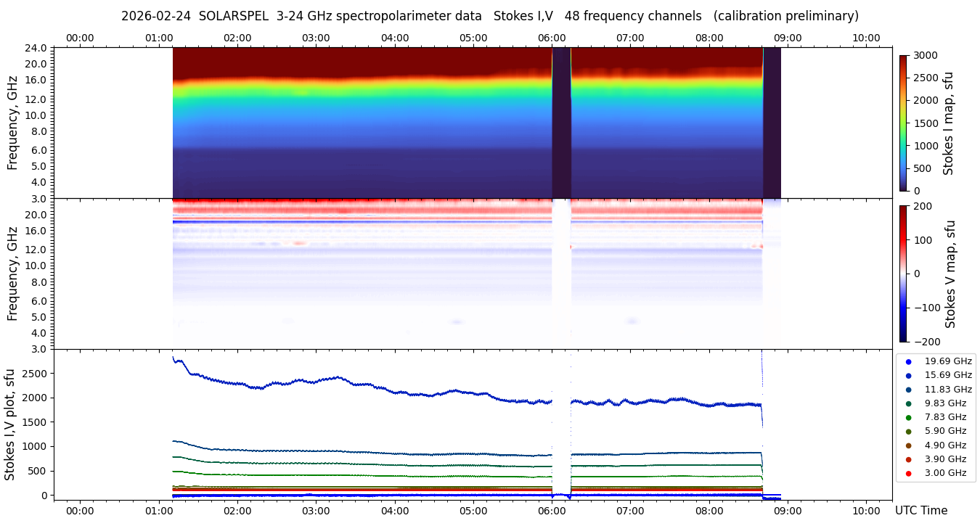Pick the 9.83 GHz legend dot
Viewport: 980px width, 526px height.
(908, 403)
